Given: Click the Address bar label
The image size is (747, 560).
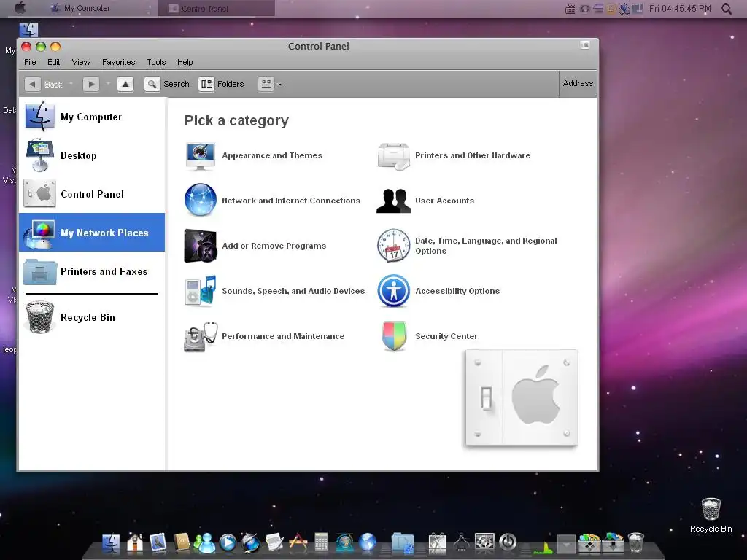Looking at the screenshot, I should (578, 83).
